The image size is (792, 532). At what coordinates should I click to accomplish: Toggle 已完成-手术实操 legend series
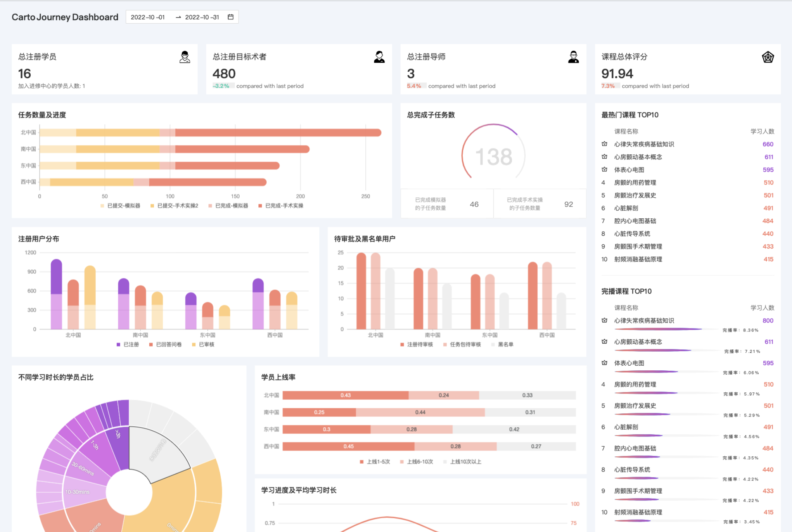pos(281,206)
